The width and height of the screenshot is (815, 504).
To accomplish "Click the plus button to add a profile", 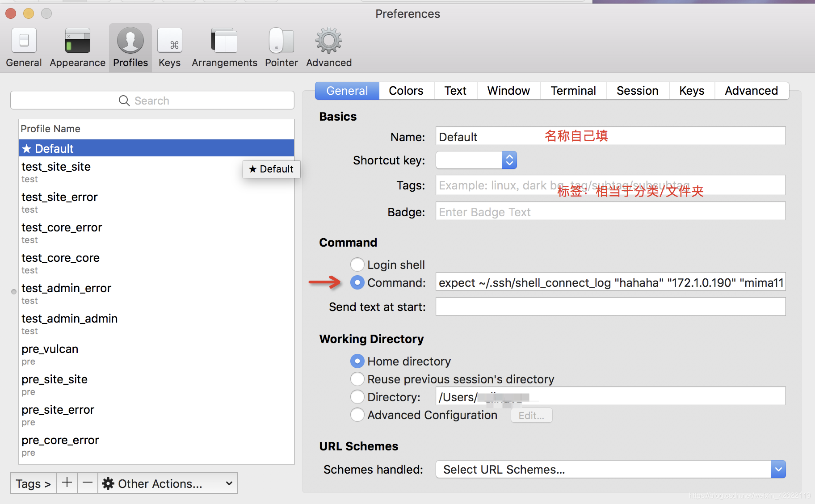I will pyautogui.click(x=67, y=483).
